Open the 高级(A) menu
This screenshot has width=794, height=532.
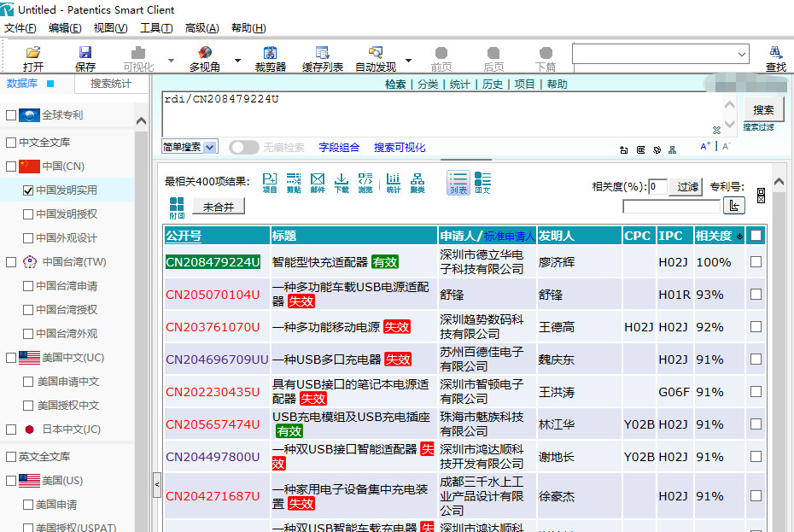tap(201, 28)
